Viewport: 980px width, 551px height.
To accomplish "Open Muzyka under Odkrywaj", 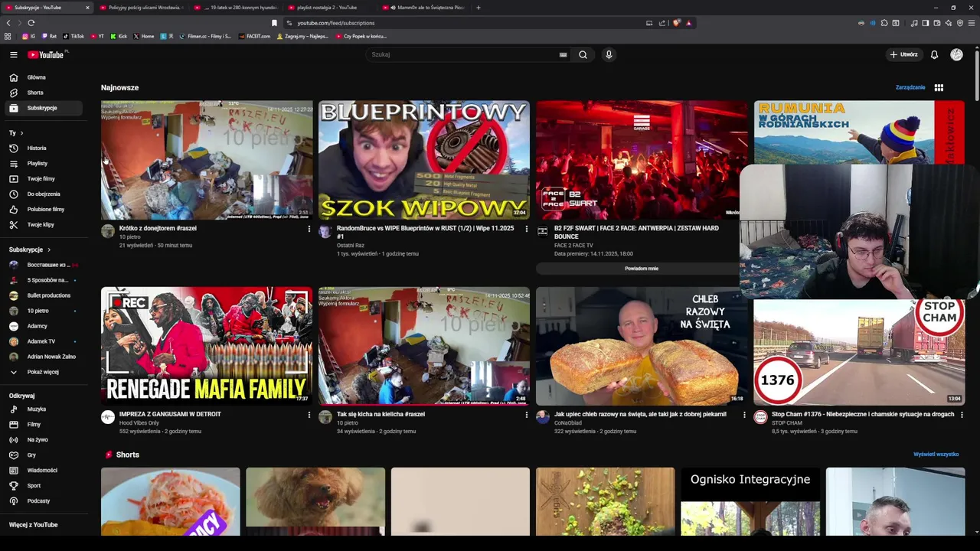I will pos(42,409).
